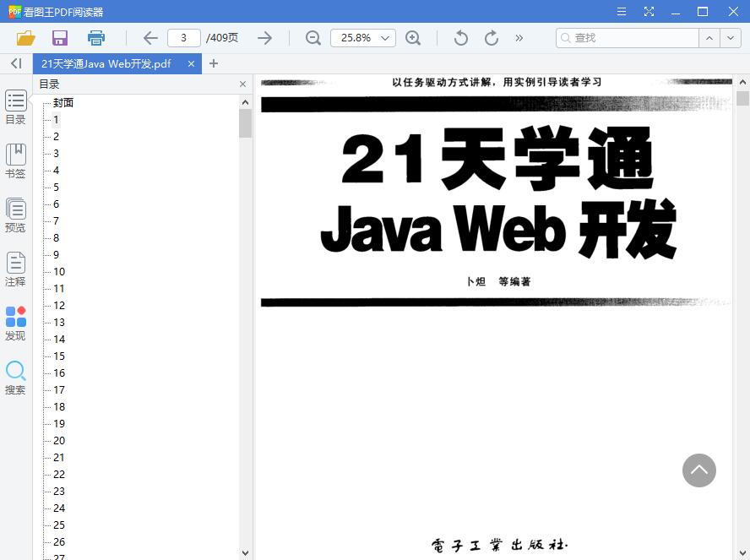
Task: Print the document using the printer icon
Action: pyautogui.click(x=95, y=38)
